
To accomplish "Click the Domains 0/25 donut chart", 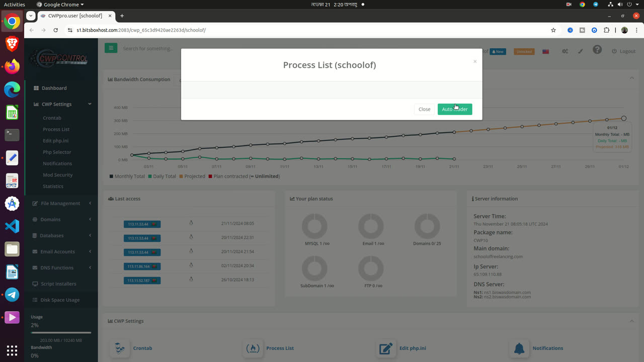I will coord(427,226).
